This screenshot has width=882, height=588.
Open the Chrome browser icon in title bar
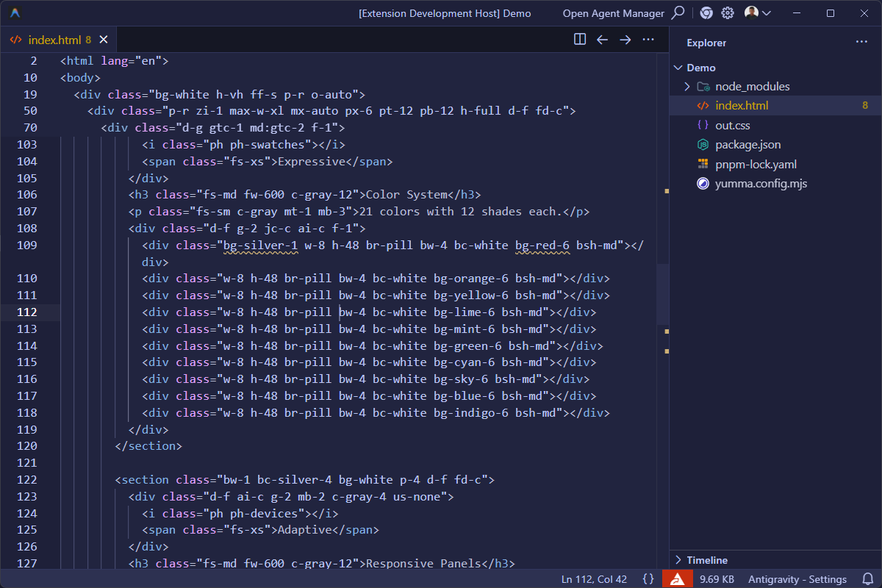tap(706, 13)
